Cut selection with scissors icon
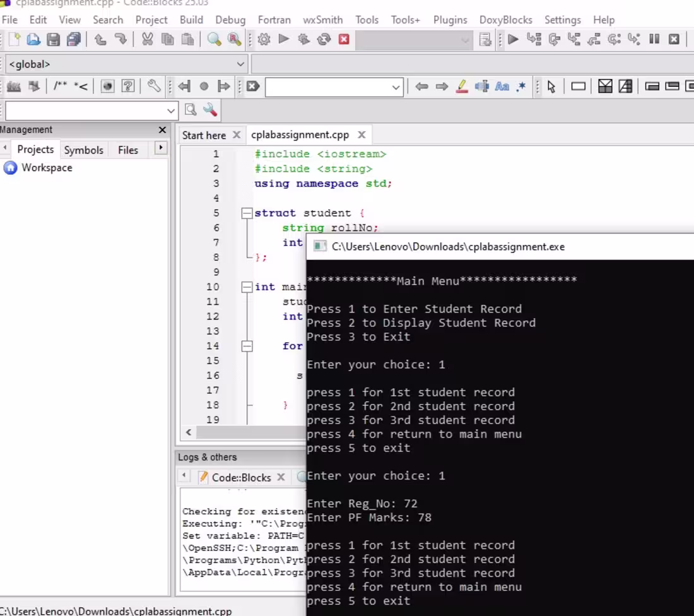The image size is (694, 616). tap(148, 39)
